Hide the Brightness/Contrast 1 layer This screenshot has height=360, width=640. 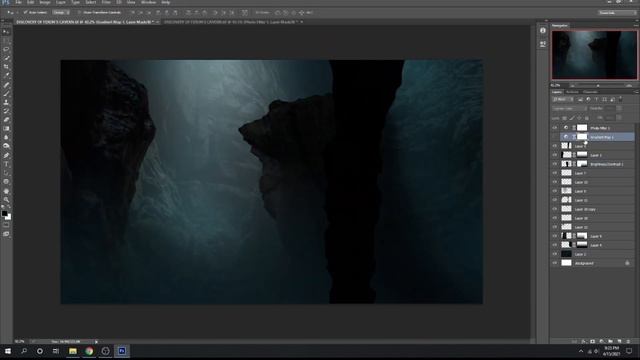(x=555, y=164)
